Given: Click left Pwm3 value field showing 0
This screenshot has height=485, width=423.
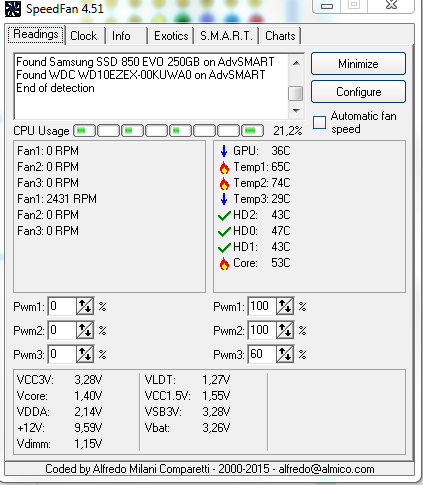Looking at the screenshot, I should [x=62, y=354].
